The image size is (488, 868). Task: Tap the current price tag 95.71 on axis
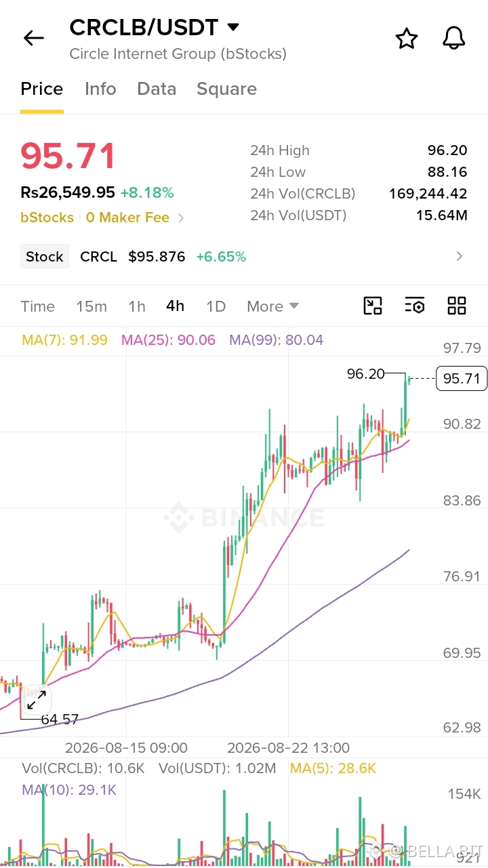point(462,378)
